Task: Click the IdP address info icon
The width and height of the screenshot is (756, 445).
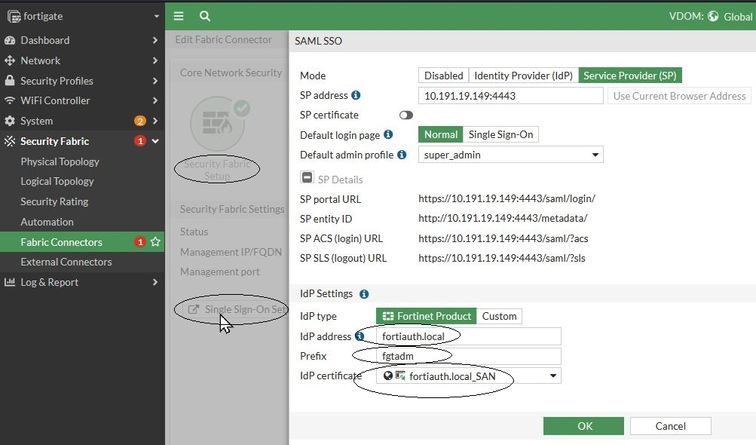Action: click(360, 336)
